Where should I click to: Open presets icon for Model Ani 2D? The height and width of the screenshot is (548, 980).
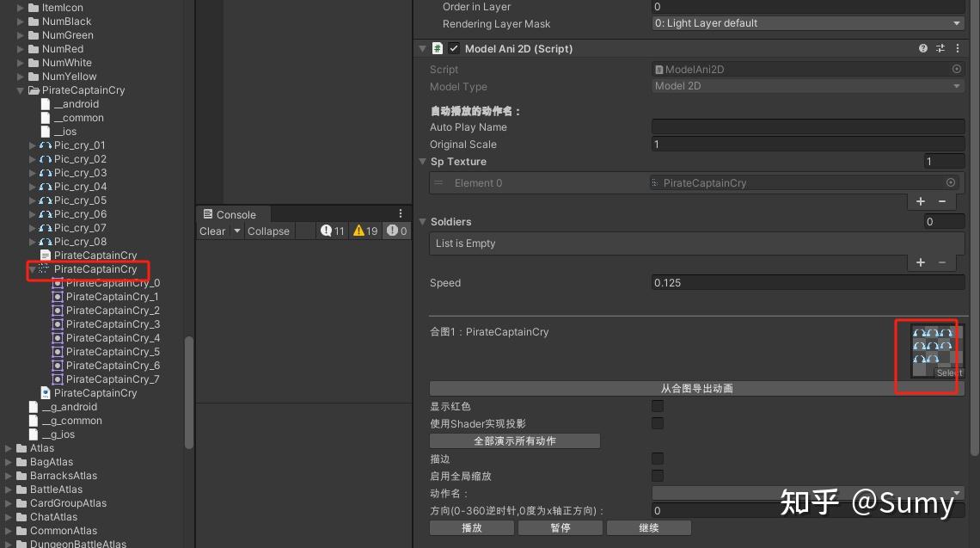tap(940, 48)
